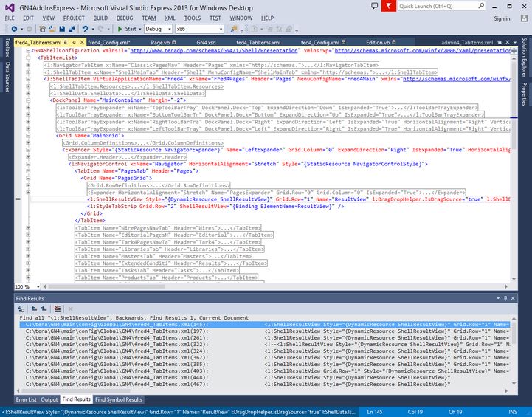Go to previous location in Find Results
The image size is (532, 417).
pos(34,309)
